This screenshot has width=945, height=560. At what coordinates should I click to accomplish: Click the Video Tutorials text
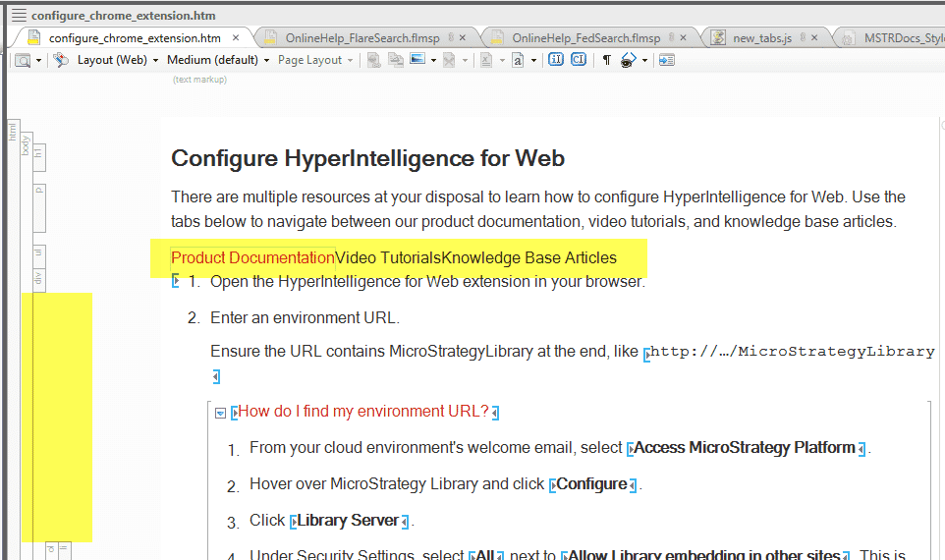[388, 258]
